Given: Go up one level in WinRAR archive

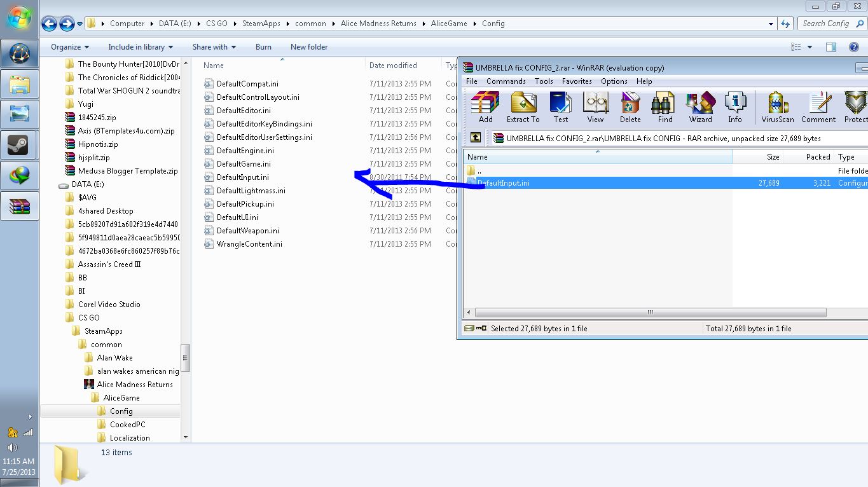Looking at the screenshot, I should [475, 138].
